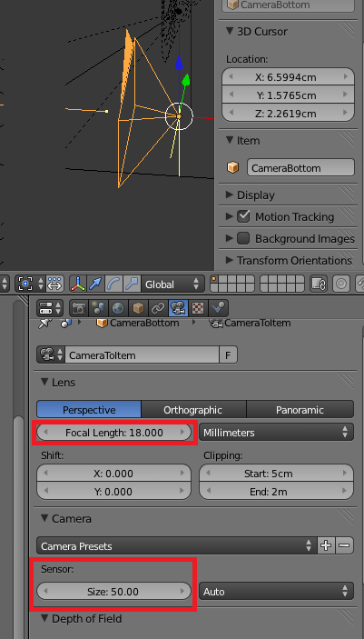Open the Texture properties checker icon

[x=198, y=308]
